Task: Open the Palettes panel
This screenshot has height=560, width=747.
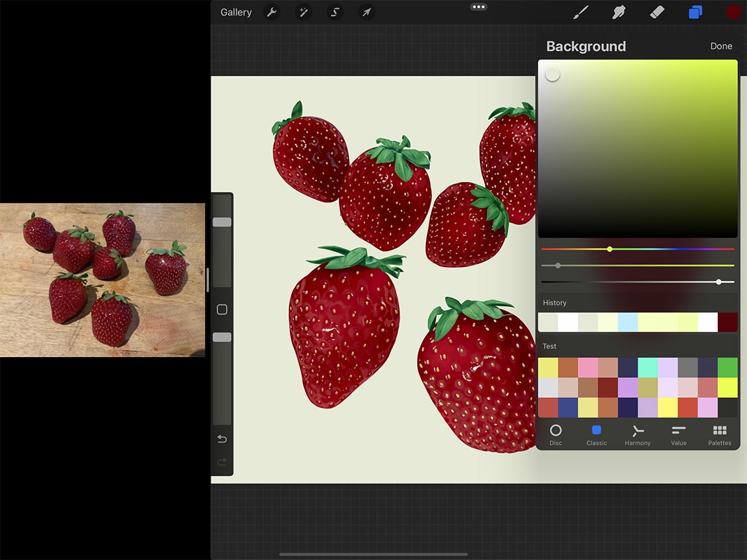Action: [x=719, y=434]
